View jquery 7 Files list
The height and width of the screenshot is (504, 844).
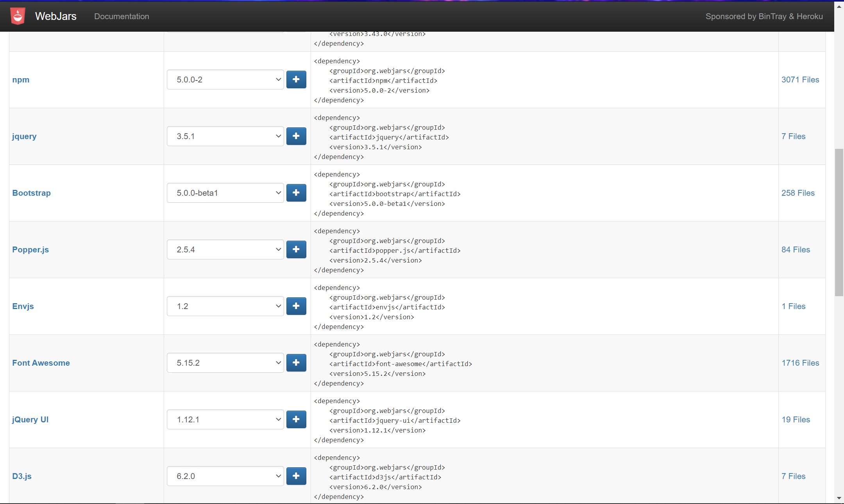tap(794, 136)
